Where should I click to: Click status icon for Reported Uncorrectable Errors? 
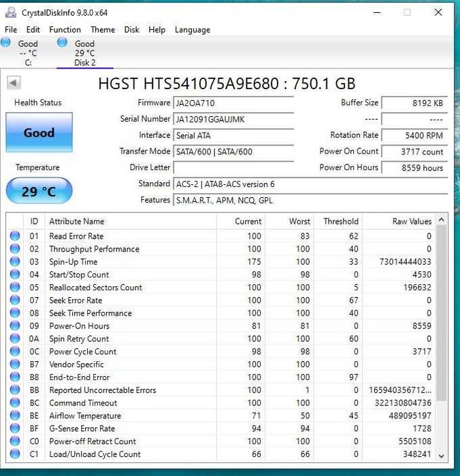[x=15, y=390]
